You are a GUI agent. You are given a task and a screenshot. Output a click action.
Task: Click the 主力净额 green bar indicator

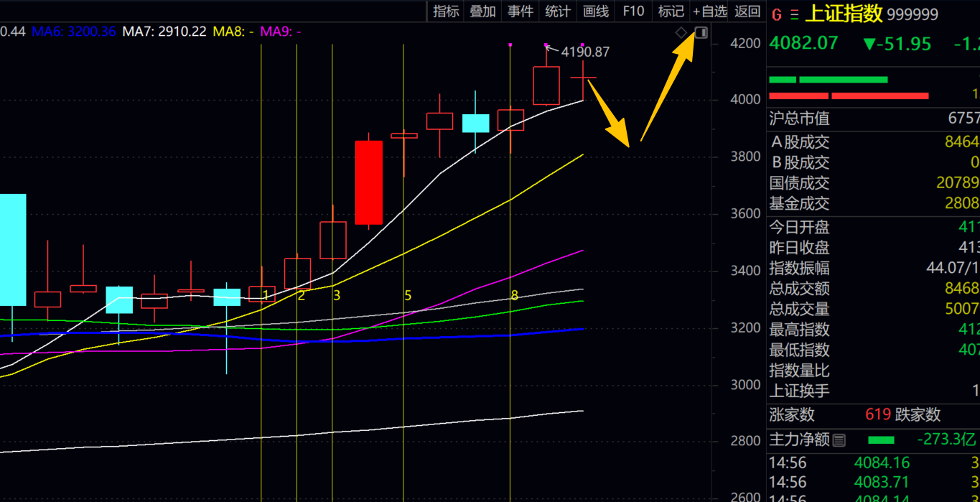(x=881, y=440)
